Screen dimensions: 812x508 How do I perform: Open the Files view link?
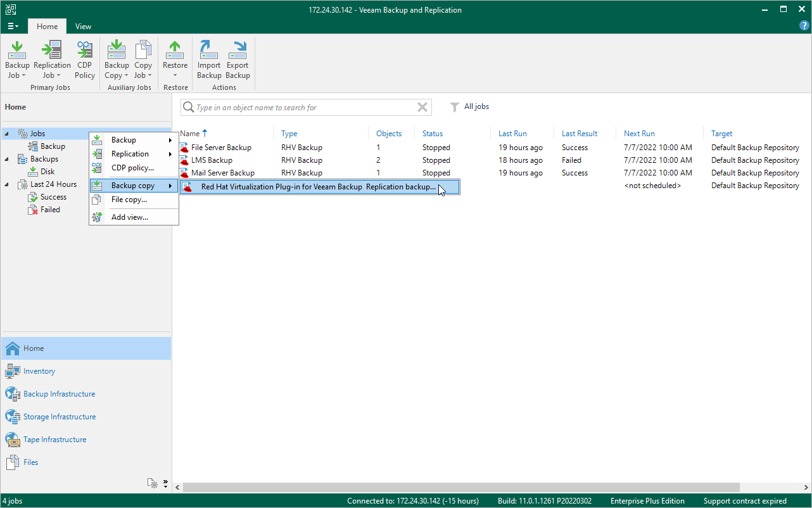coord(31,462)
